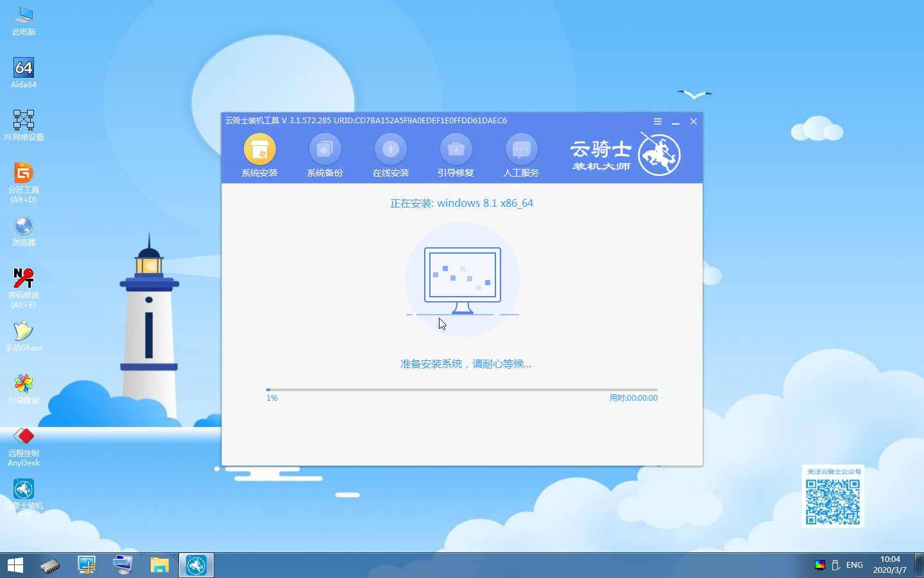Select the 密码修改 (Alt+E) desktop icon
The height and width of the screenshot is (578, 924).
tap(24, 288)
